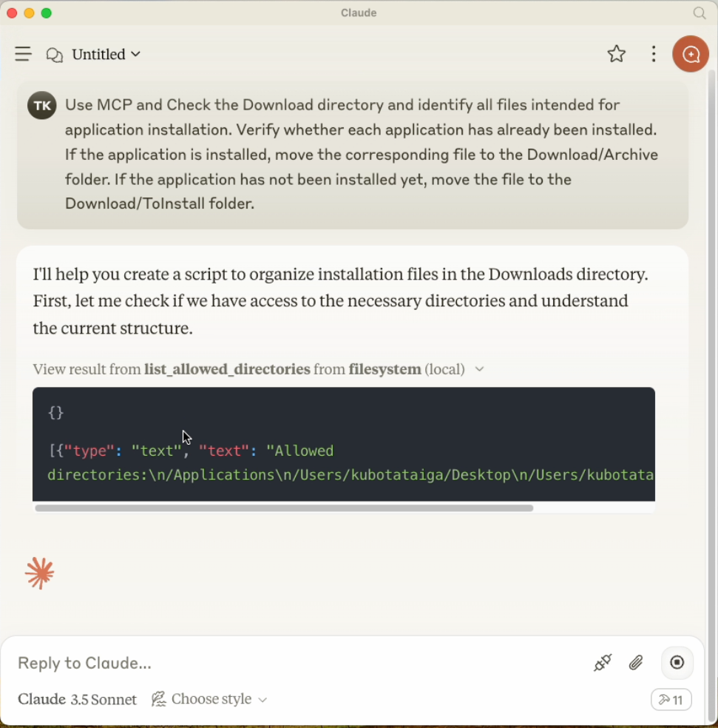Screen dimensions: 718x728
Task: Click the green fullscreen window button
Action: point(47,13)
